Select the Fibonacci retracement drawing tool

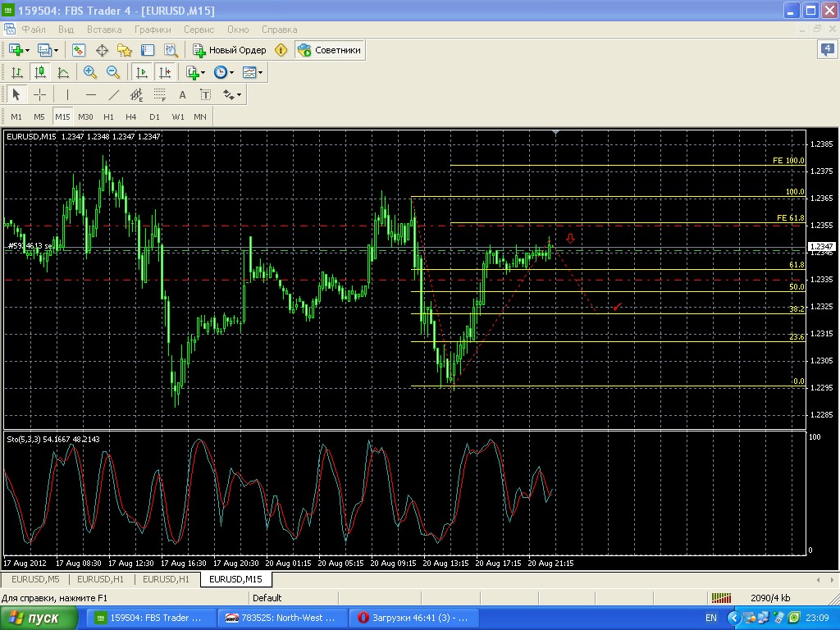[x=160, y=94]
